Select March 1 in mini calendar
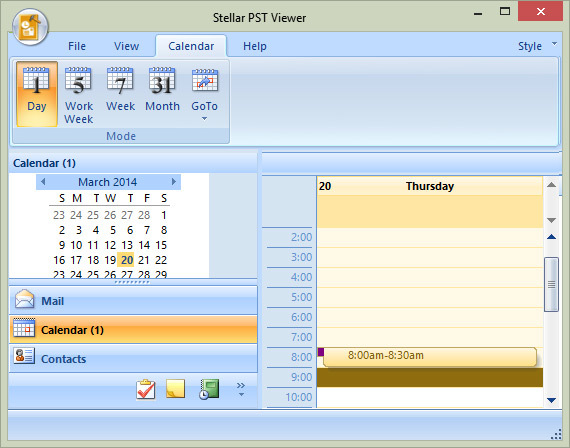Image resolution: width=570 pixels, height=448 pixels. click(164, 215)
